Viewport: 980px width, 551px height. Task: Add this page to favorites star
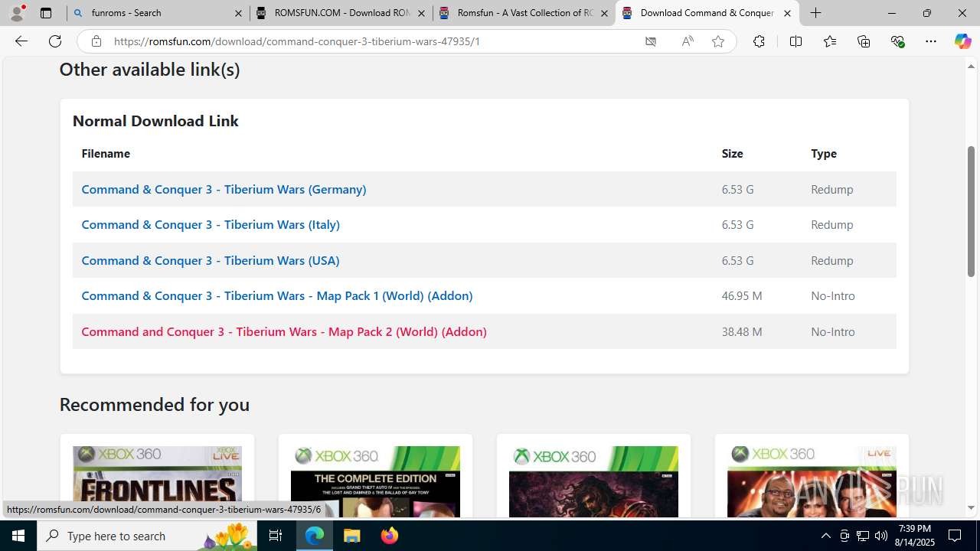[x=718, y=41]
